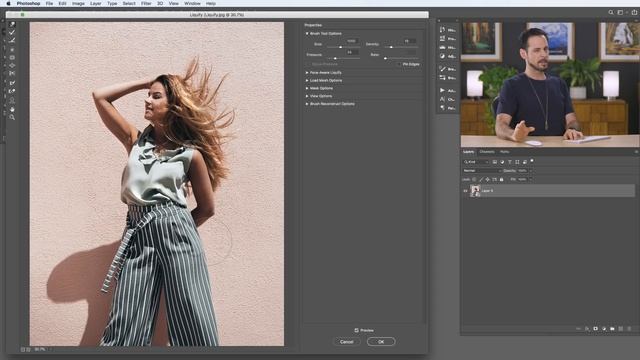
Task: Select the Hand tool in Liquify
Action: [12, 109]
